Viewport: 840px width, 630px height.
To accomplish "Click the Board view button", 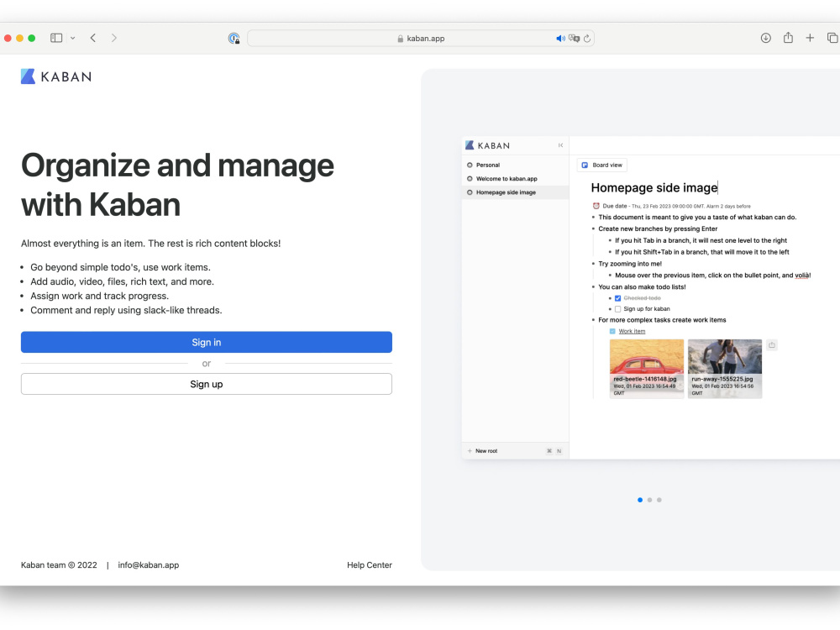I will click(x=601, y=165).
